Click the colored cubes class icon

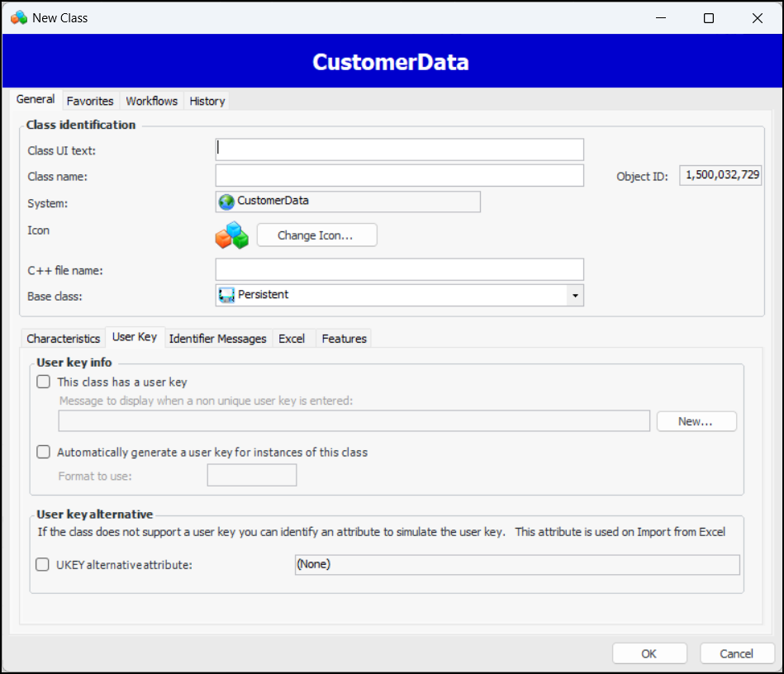click(232, 235)
